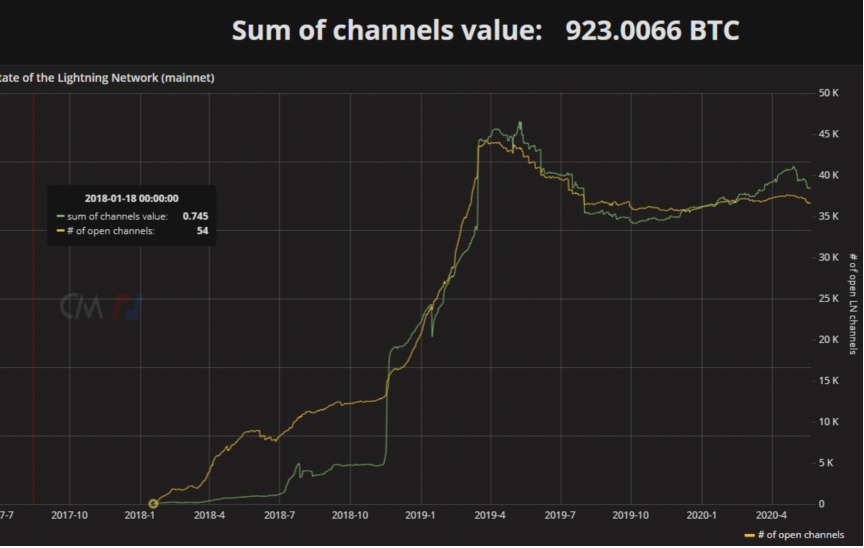
Task: Click the 2019-10 x-axis date label
Action: tap(631, 516)
